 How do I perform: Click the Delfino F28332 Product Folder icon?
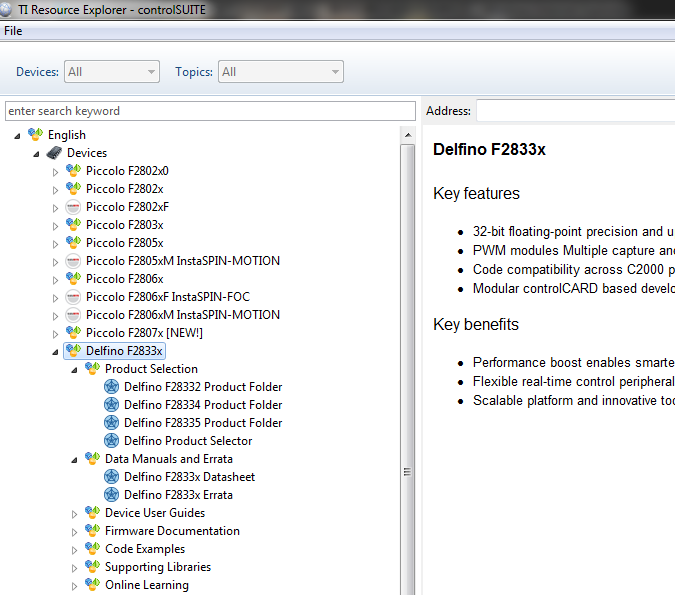tap(111, 387)
